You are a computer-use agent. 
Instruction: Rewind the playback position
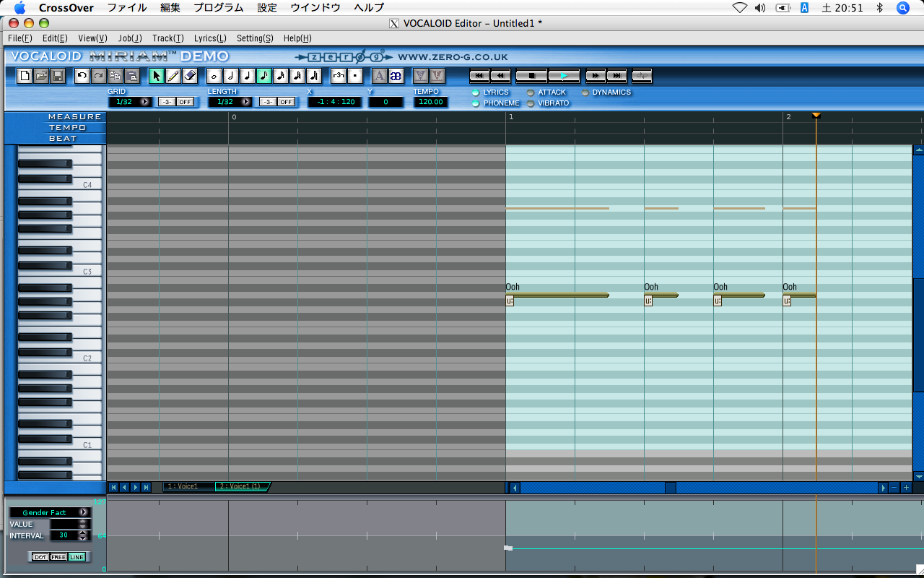(x=500, y=76)
